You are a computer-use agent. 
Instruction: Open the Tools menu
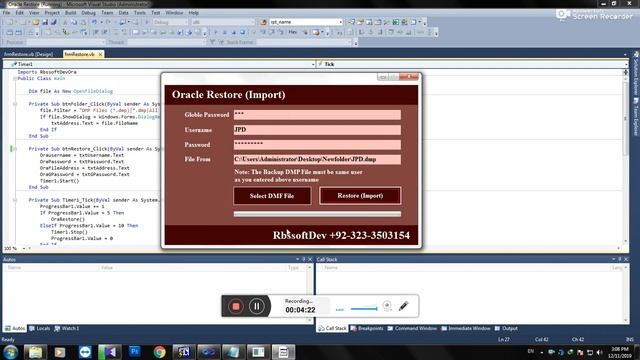(140, 13)
